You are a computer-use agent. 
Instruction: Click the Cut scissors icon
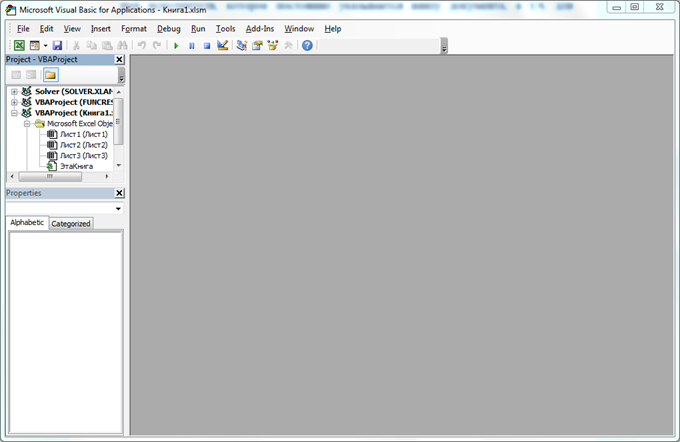pyautogui.click(x=76, y=45)
